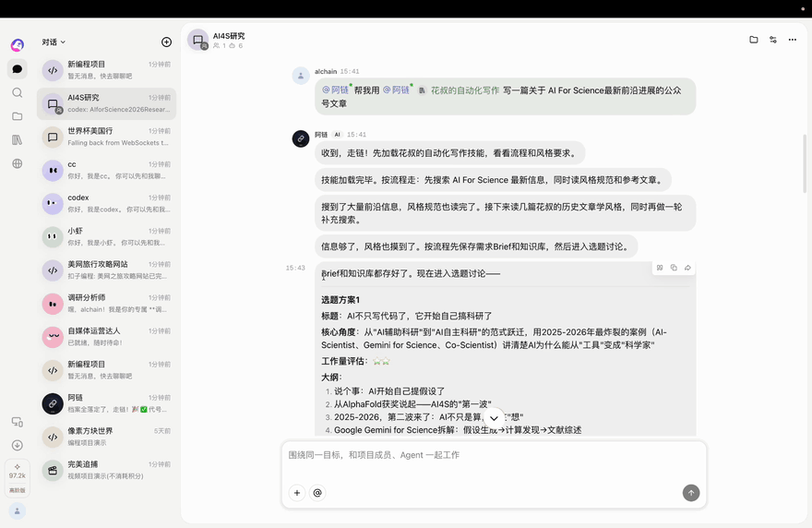Click the @ mention button in input box
Screen dimensions: 812x528
317,493
